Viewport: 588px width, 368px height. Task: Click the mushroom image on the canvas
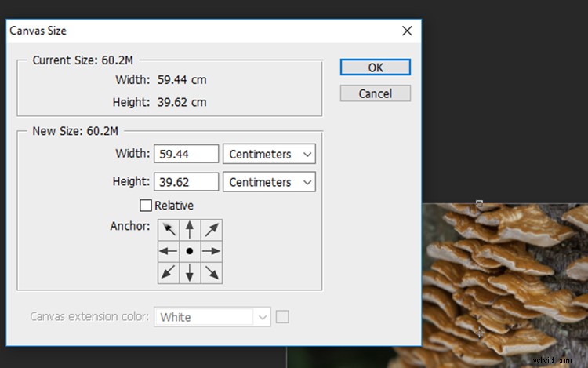(x=502, y=282)
